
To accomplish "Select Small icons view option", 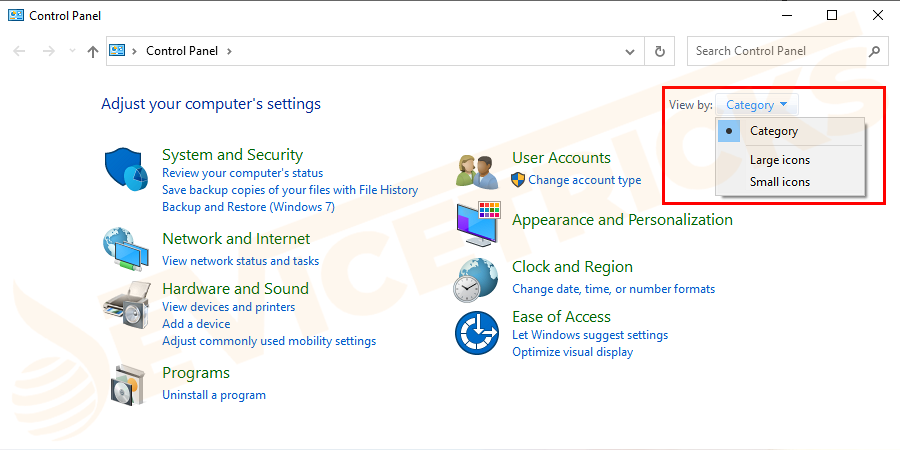I will 791,182.
